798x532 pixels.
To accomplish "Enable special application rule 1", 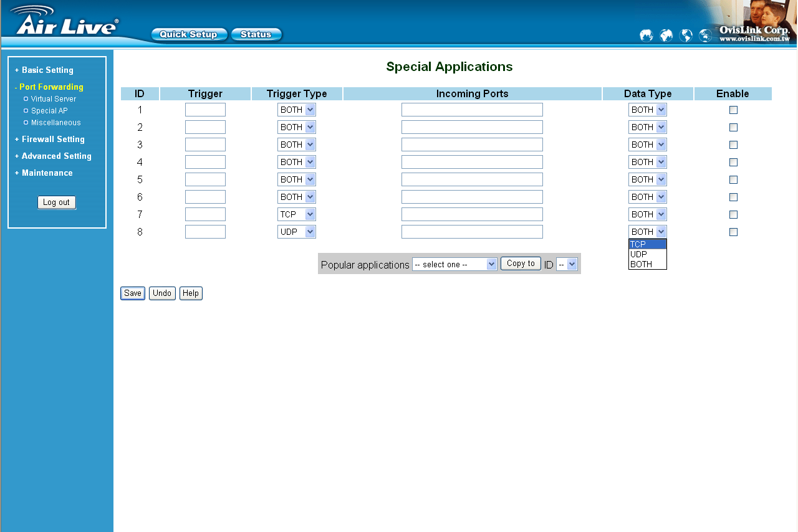I will pyautogui.click(x=733, y=110).
